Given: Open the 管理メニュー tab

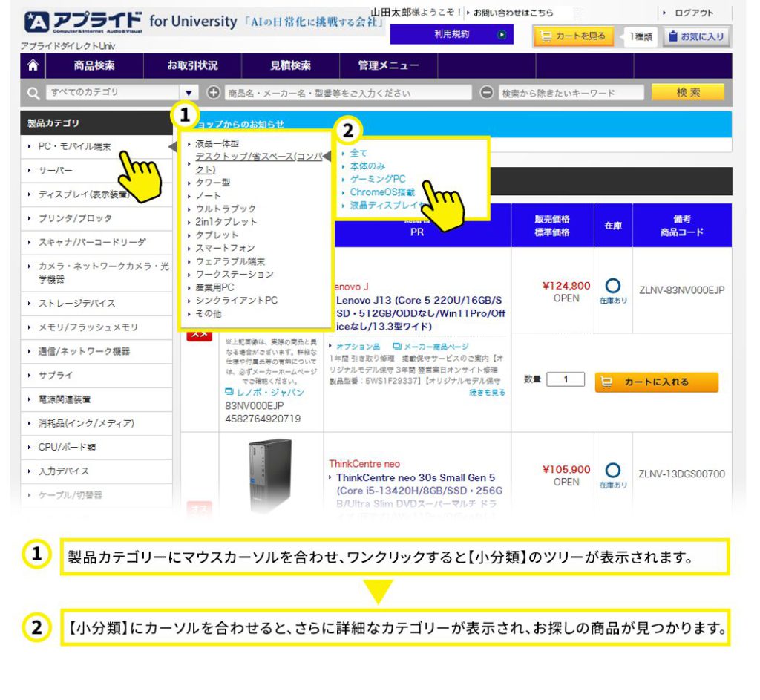Looking at the screenshot, I should pos(388,65).
